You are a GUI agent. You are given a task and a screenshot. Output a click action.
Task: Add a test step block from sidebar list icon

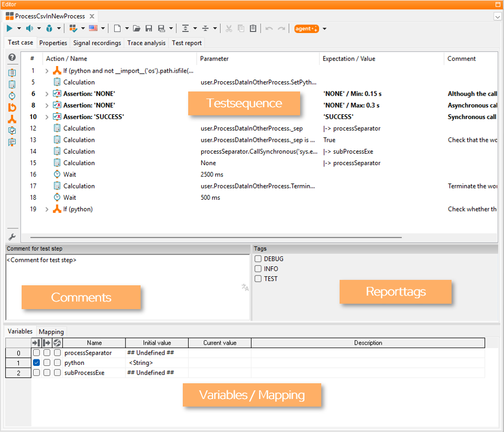12,73
